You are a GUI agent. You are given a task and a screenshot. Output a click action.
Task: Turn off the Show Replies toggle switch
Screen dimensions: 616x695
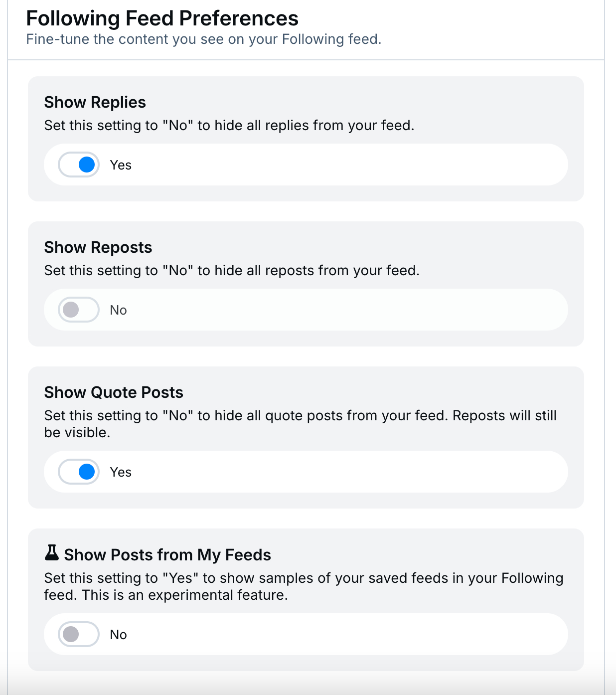[x=79, y=165]
